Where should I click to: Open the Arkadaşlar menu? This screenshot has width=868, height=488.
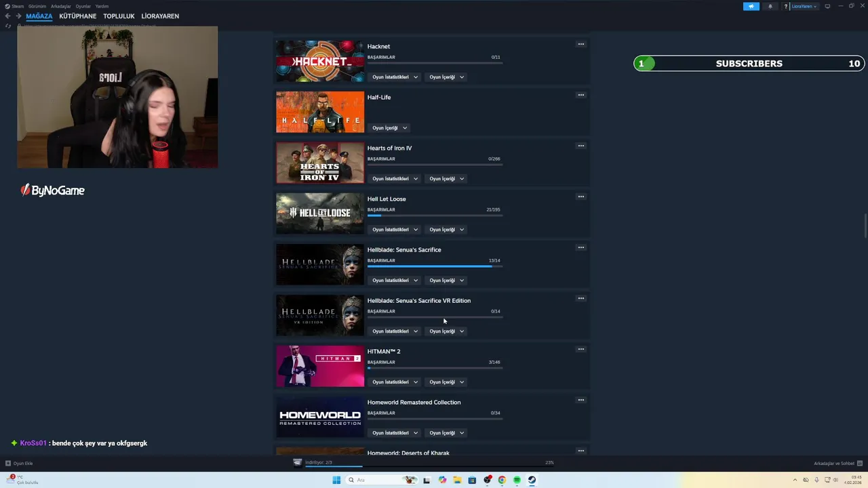(x=61, y=6)
